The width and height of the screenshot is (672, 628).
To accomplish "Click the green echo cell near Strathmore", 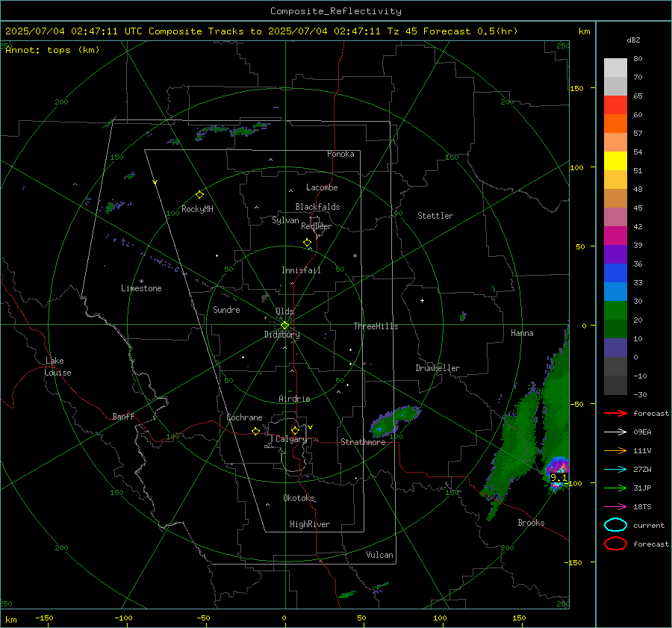I will point(394,421).
